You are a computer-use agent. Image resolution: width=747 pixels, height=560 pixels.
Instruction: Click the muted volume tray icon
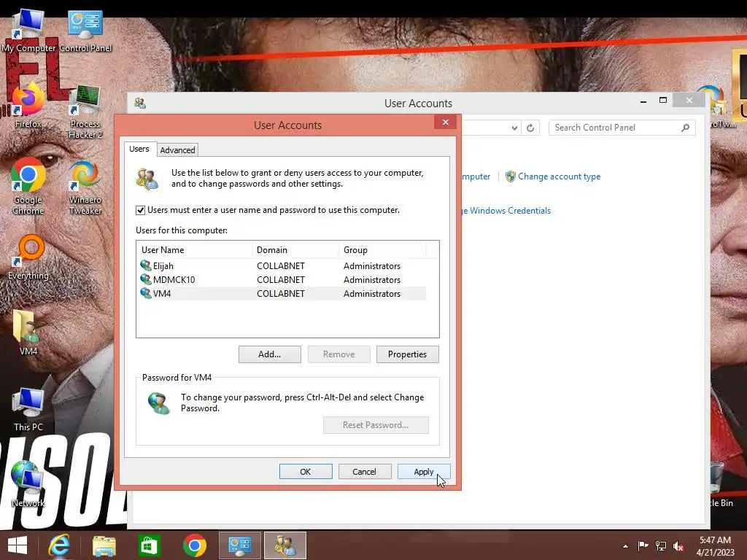coord(678,546)
